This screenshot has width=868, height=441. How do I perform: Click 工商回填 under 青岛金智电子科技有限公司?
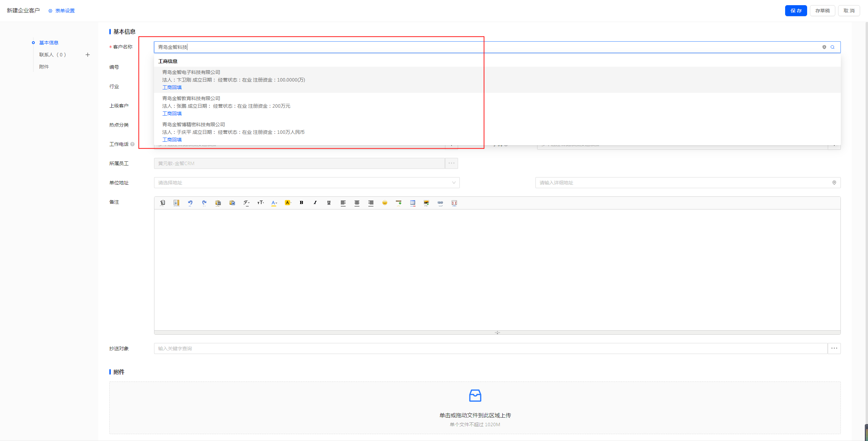[172, 87]
